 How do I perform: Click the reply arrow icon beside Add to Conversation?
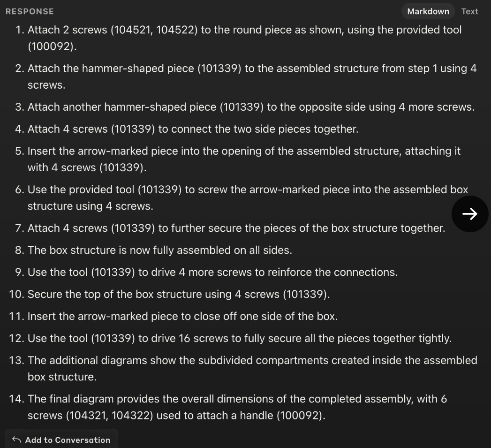point(17,440)
